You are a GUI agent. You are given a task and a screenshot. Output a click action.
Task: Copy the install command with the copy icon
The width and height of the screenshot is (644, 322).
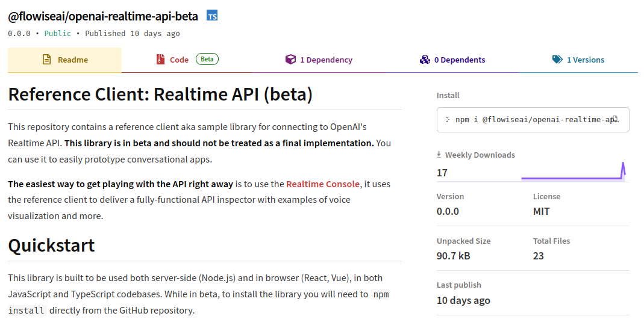615,119
